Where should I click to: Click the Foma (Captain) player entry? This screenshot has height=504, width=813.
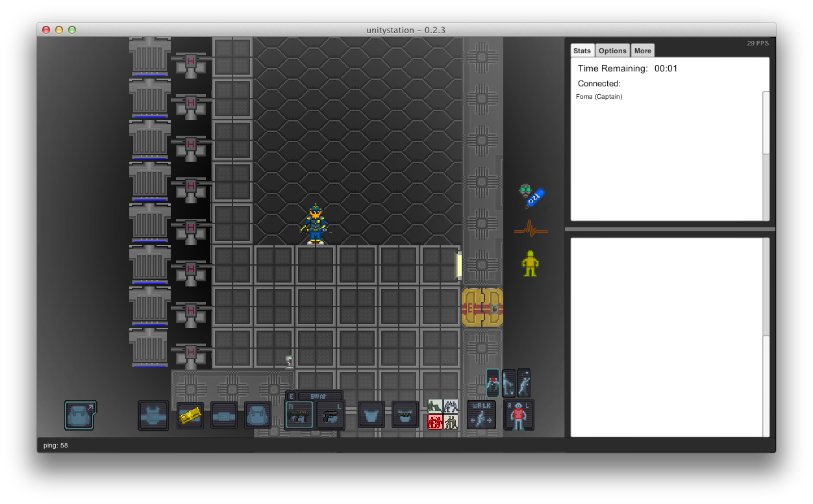[599, 96]
